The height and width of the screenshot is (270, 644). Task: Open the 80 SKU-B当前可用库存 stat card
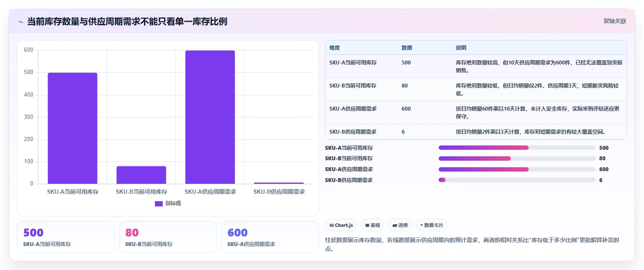168,237
